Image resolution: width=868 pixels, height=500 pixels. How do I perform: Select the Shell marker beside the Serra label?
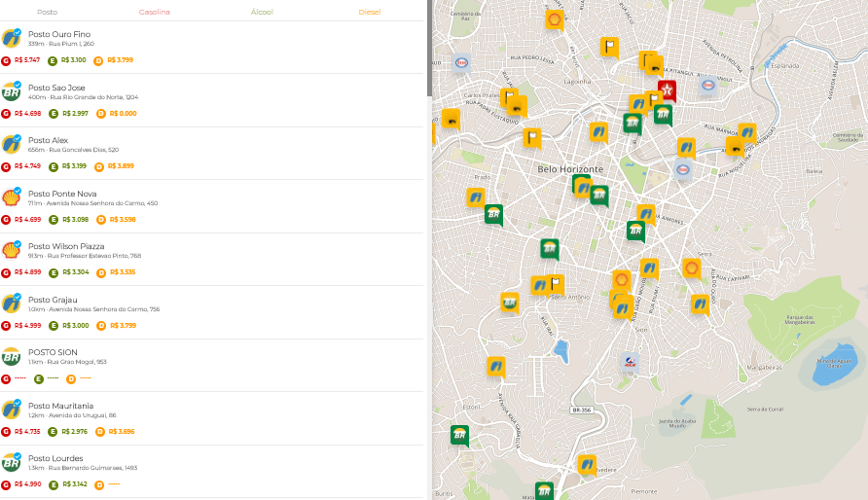[x=691, y=269]
